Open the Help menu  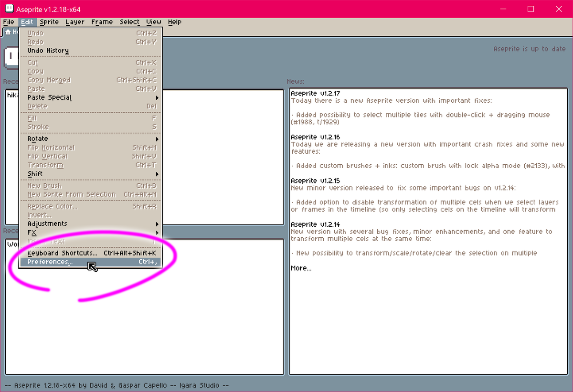[x=175, y=22]
